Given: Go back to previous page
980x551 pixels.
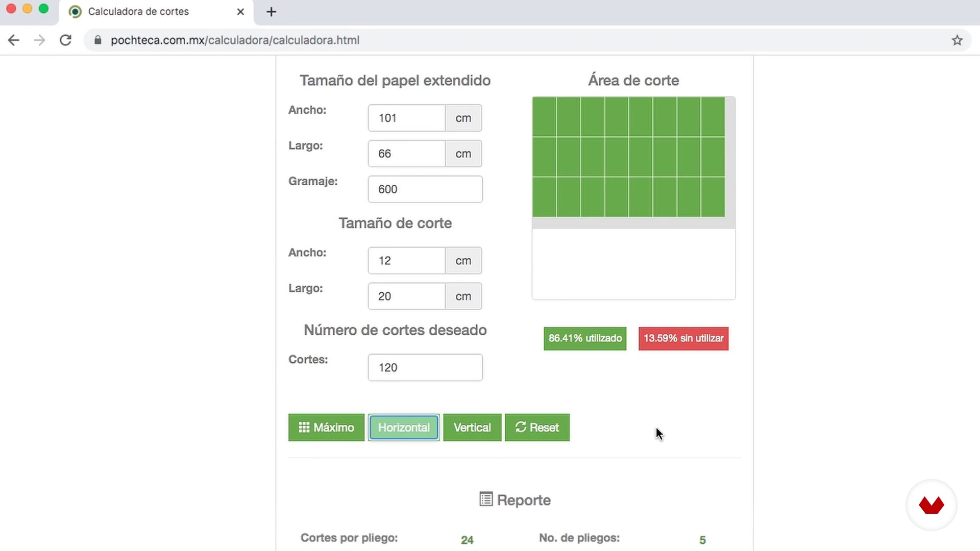Looking at the screenshot, I should tap(14, 40).
